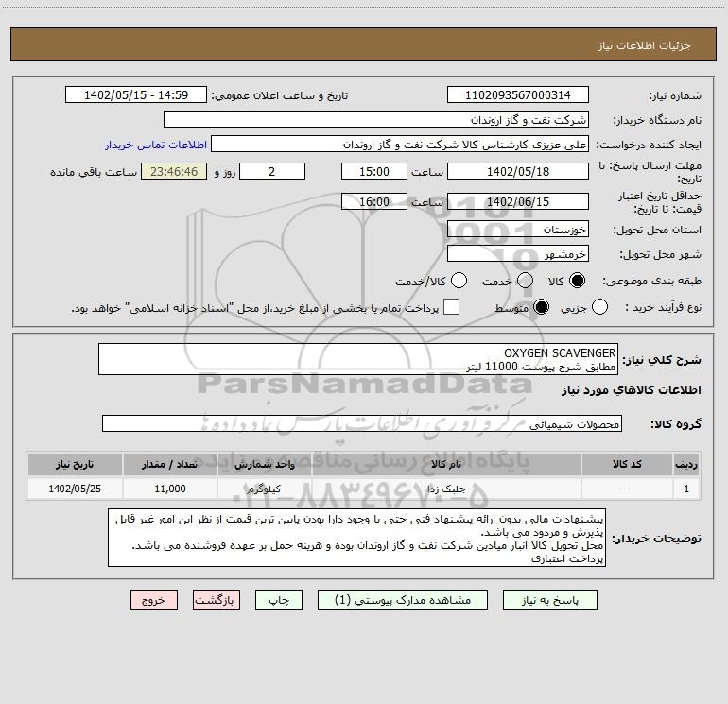Click the announcement date field 1402/05/15 - 14:59
The image size is (728, 704).
(136, 94)
